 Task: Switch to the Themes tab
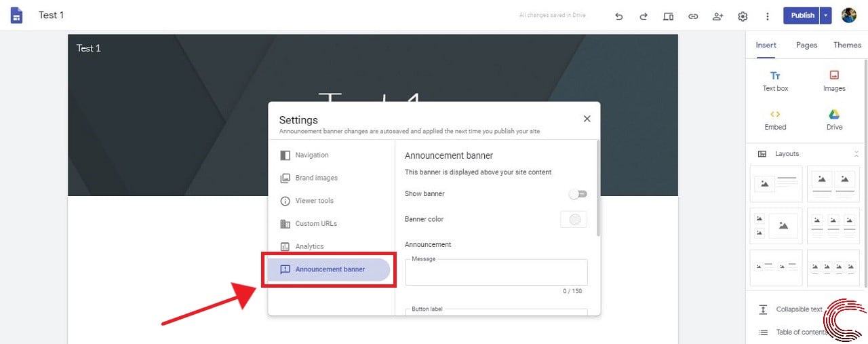click(847, 45)
